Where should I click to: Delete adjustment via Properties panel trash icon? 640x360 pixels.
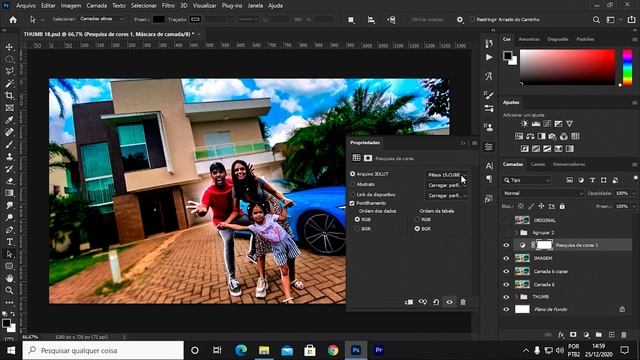click(x=463, y=302)
